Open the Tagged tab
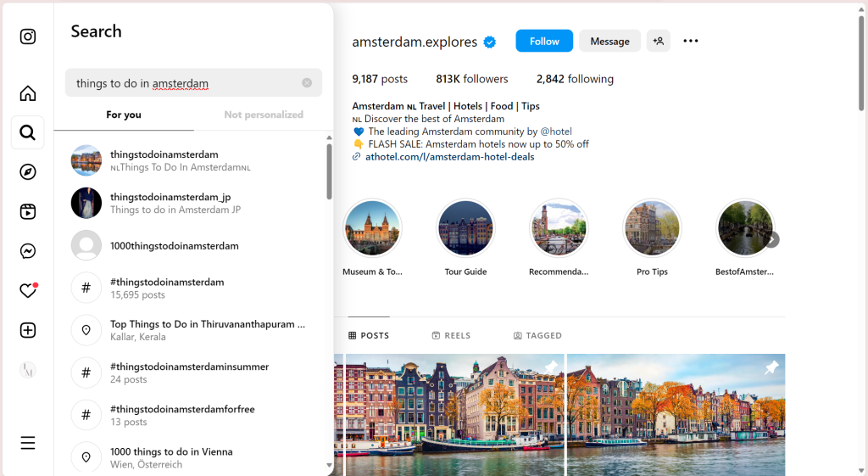 [537, 336]
